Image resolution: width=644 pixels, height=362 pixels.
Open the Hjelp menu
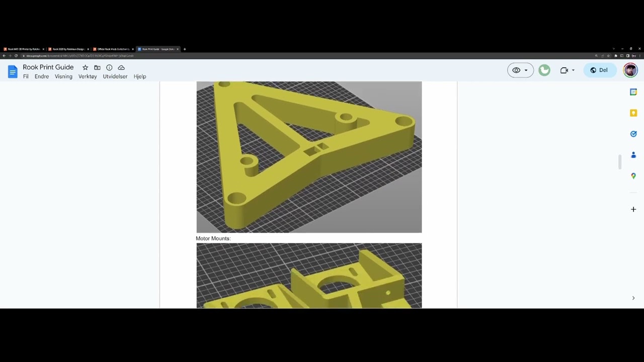[x=140, y=76]
